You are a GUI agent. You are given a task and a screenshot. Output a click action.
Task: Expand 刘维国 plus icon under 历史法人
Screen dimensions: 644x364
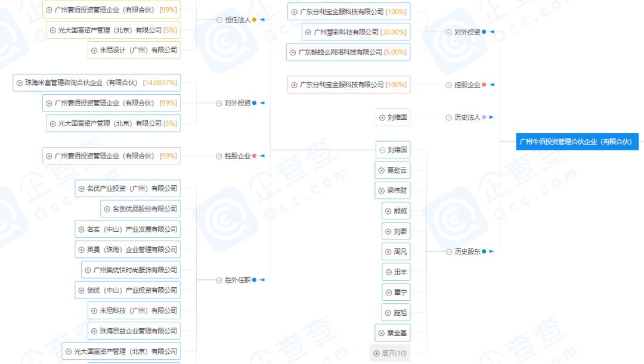coord(382,118)
